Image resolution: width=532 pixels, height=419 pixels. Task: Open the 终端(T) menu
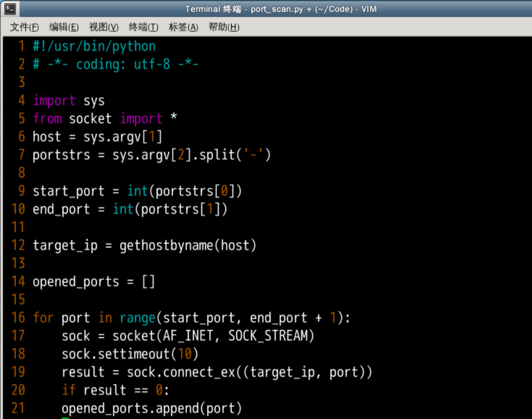(x=143, y=27)
